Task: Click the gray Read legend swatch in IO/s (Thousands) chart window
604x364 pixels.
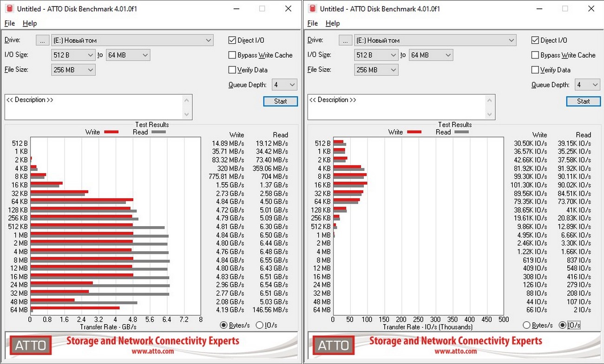Action: (461, 132)
